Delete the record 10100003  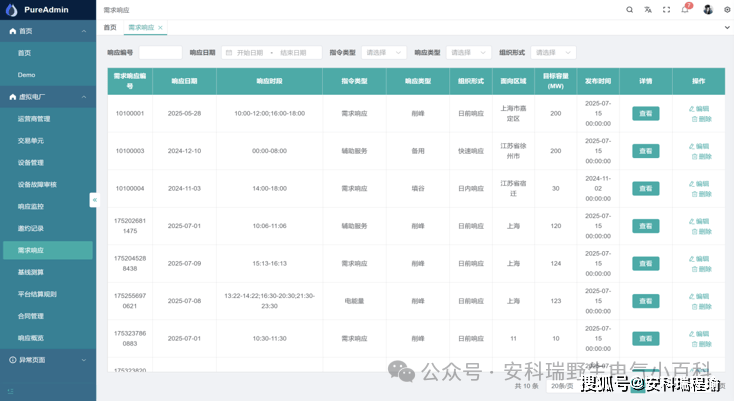point(702,157)
